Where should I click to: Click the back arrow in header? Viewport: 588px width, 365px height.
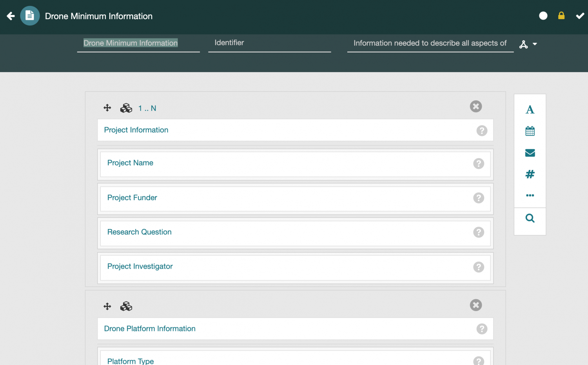pyautogui.click(x=11, y=16)
